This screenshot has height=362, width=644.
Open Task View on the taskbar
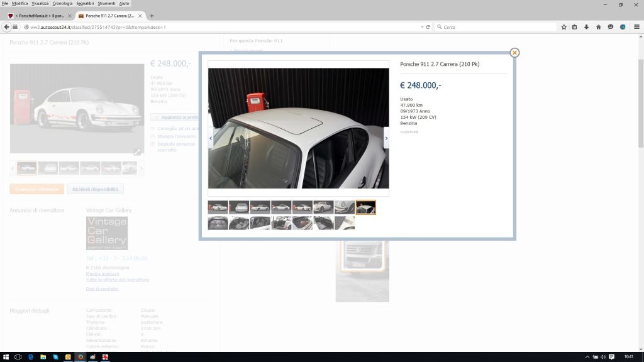18,357
